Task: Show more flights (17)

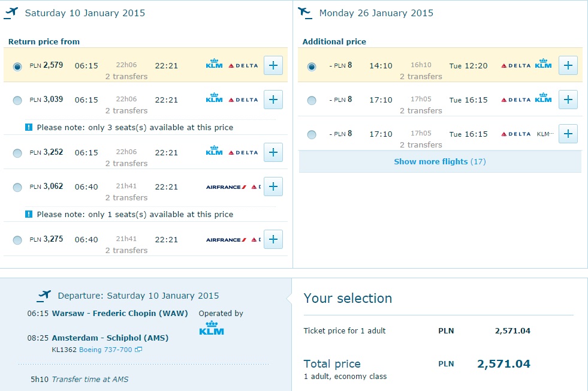Action: pyautogui.click(x=440, y=162)
